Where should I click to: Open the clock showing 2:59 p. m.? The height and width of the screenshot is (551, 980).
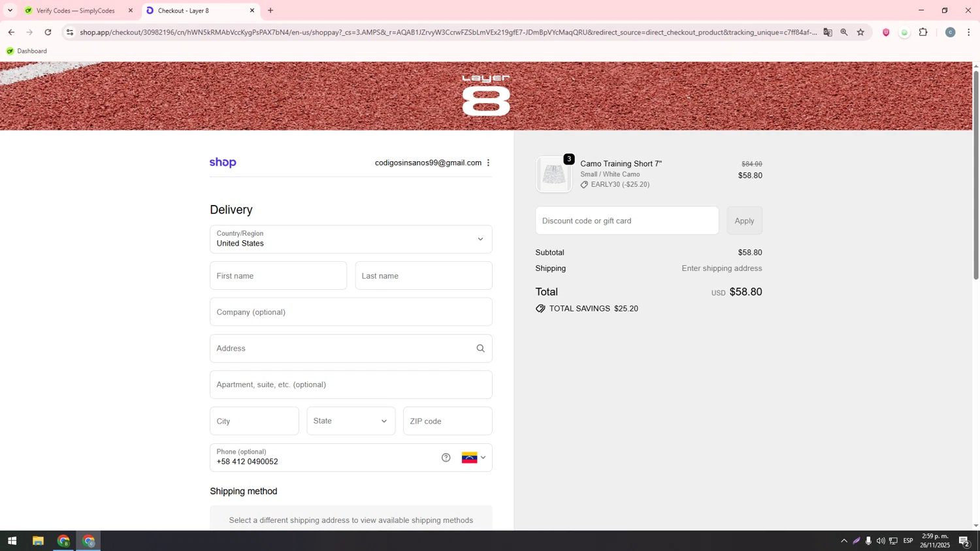pos(935,541)
